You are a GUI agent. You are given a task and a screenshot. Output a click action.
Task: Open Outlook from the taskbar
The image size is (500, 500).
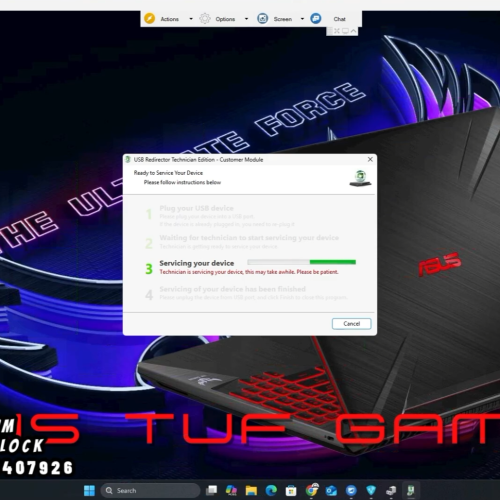[x=331, y=490]
